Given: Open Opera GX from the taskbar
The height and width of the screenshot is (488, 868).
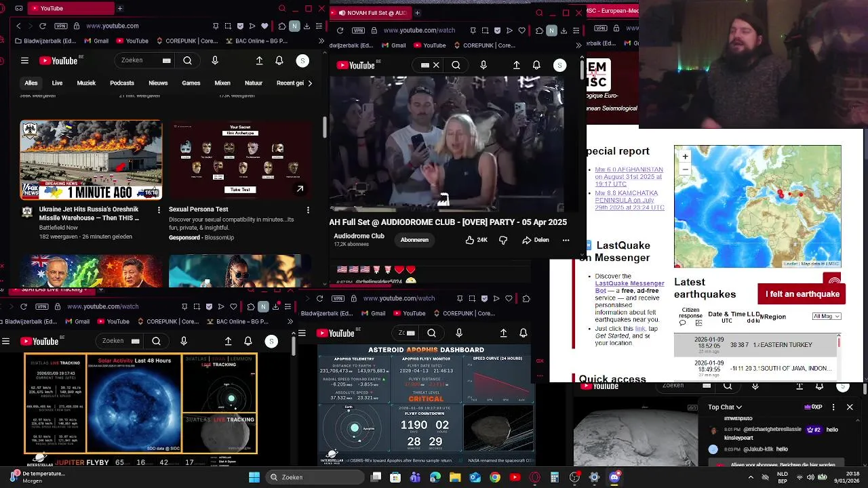Looking at the screenshot, I should [535, 477].
